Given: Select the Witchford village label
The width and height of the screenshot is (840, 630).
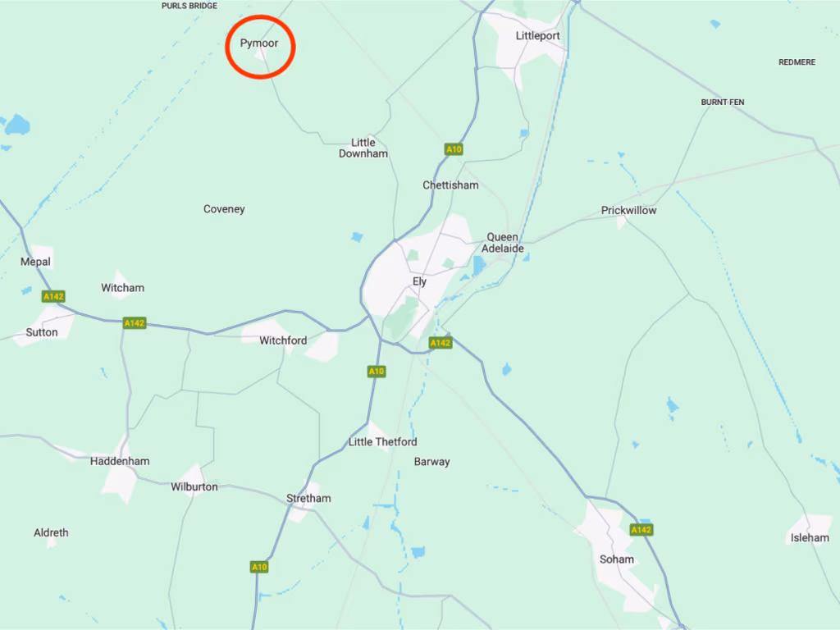Looking at the screenshot, I should point(283,340).
